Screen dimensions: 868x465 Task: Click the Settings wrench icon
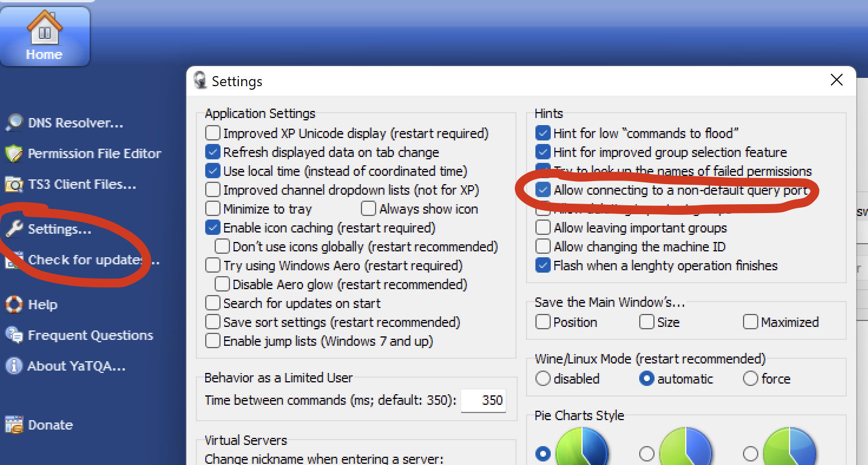[x=14, y=229]
